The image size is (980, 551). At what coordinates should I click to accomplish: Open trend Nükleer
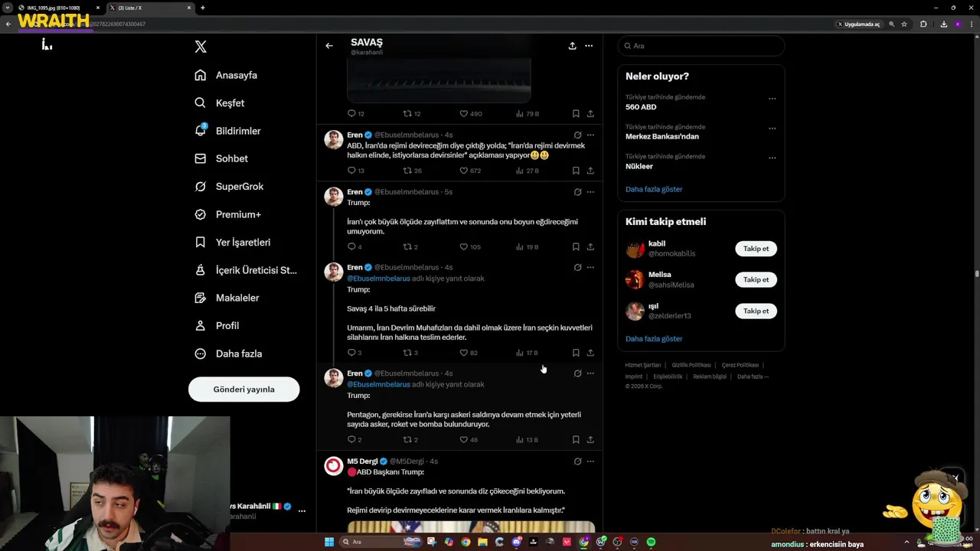pyautogui.click(x=639, y=166)
